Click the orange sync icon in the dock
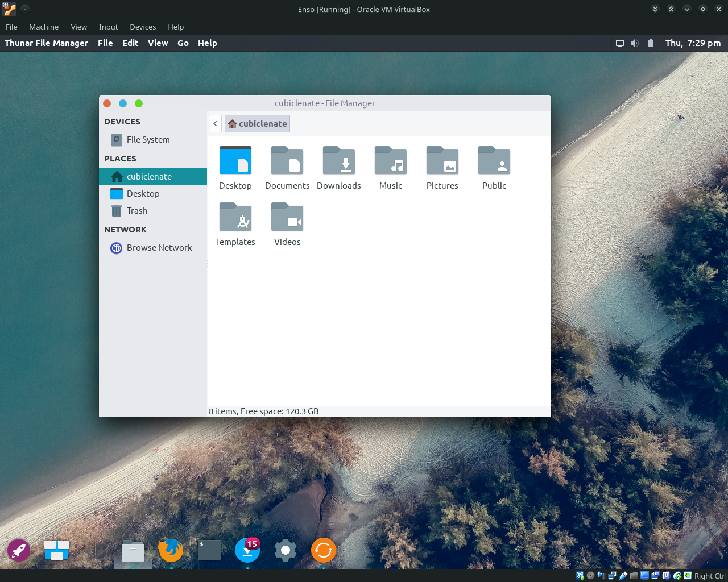Viewport: 728px width, 582px height. (323, 550)
